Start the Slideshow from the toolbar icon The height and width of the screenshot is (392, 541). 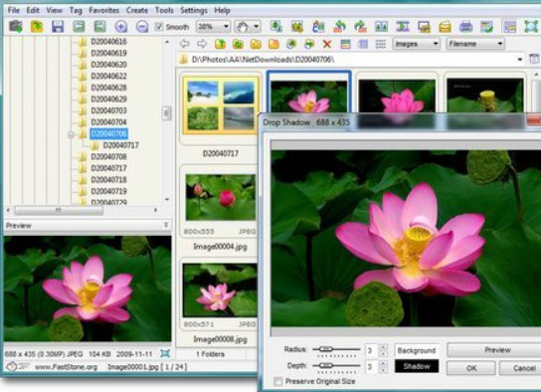tap(403, 26)
